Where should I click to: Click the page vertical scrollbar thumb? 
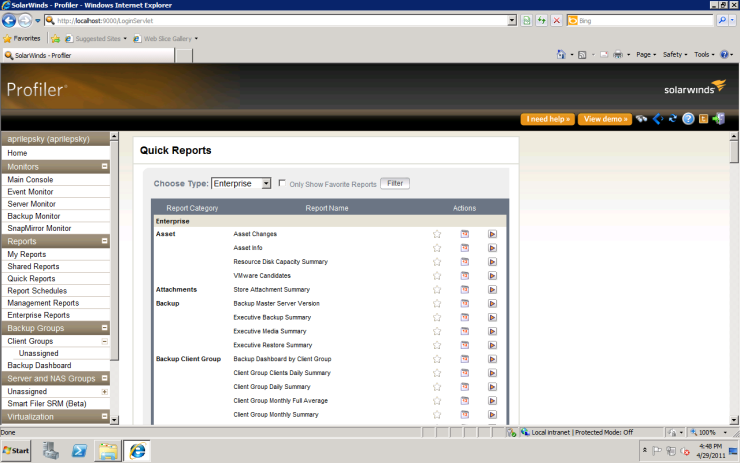point(734,152)
